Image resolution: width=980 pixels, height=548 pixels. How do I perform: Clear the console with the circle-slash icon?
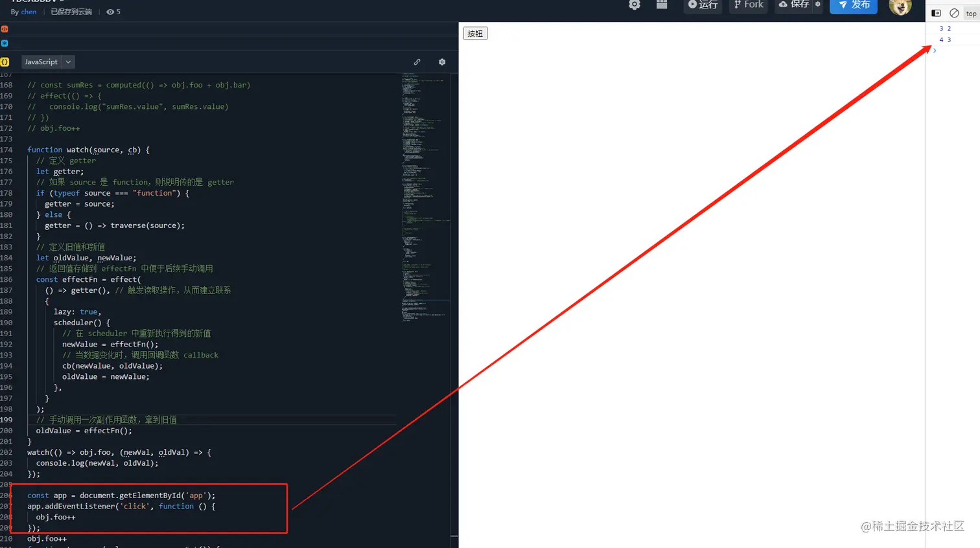(x=954, y=13)
